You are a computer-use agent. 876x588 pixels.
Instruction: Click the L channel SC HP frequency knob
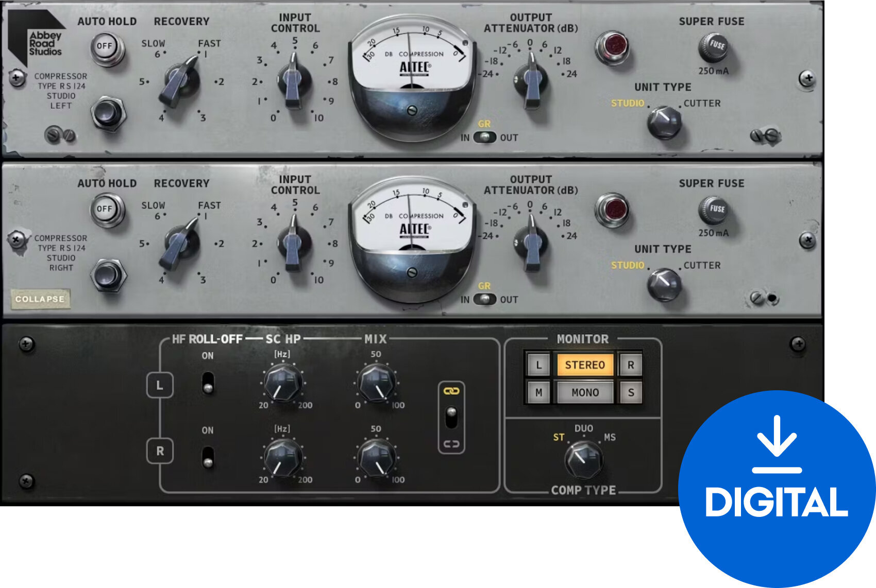coord(282,383)
